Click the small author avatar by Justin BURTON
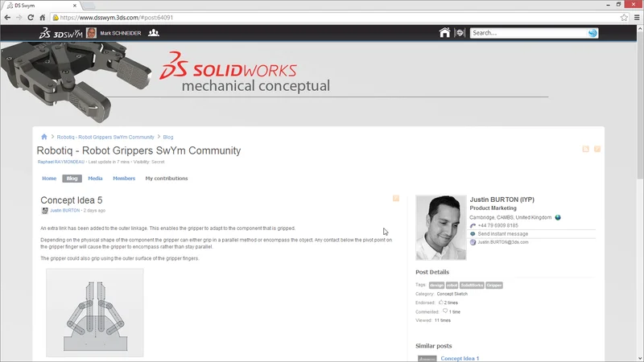 [45, 211]
